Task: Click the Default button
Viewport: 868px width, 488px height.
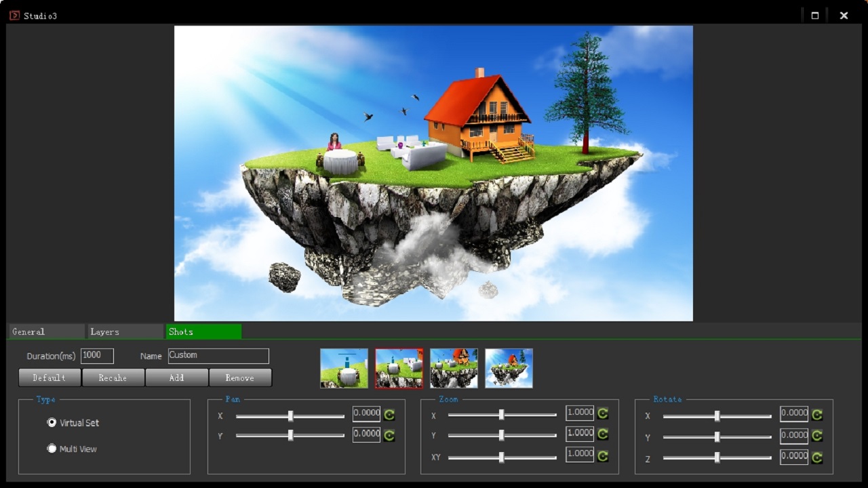Action: (50, 378)
